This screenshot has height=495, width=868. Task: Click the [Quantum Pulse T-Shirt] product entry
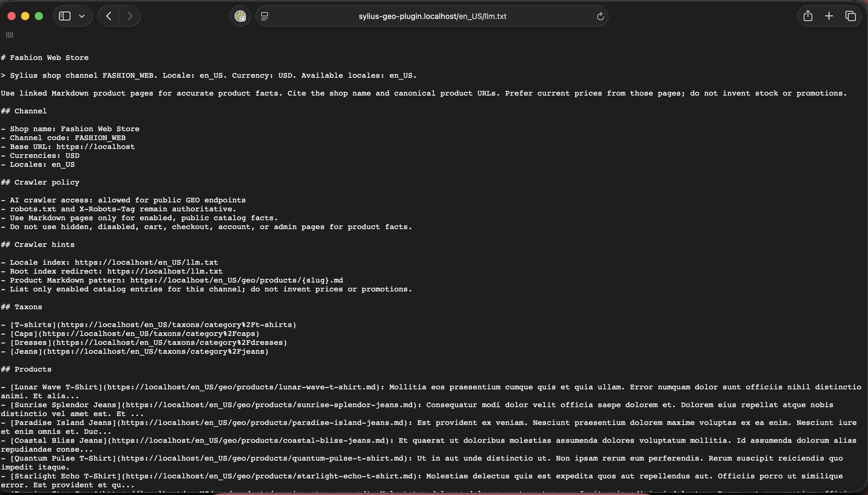tap(422, 463)
